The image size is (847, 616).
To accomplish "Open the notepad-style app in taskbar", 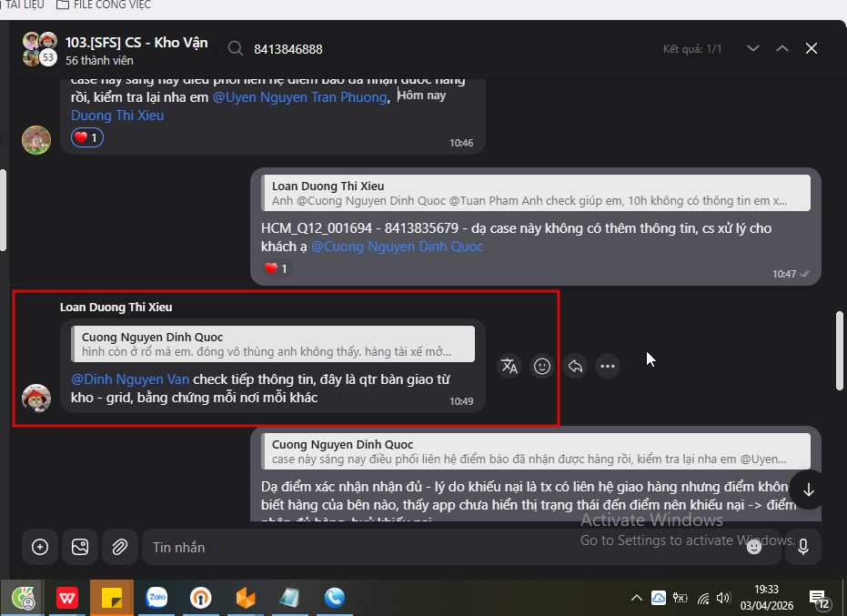I will (289, 598).
